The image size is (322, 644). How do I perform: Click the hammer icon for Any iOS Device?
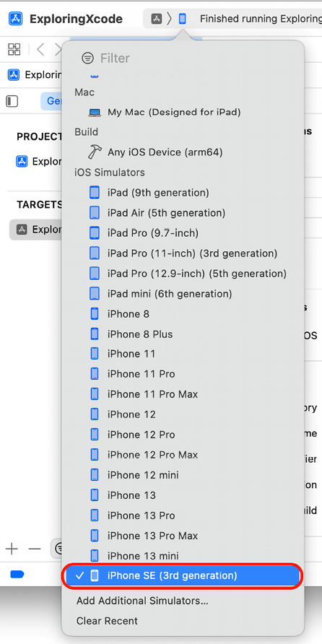pyautogui.click(x=95, y=152)
